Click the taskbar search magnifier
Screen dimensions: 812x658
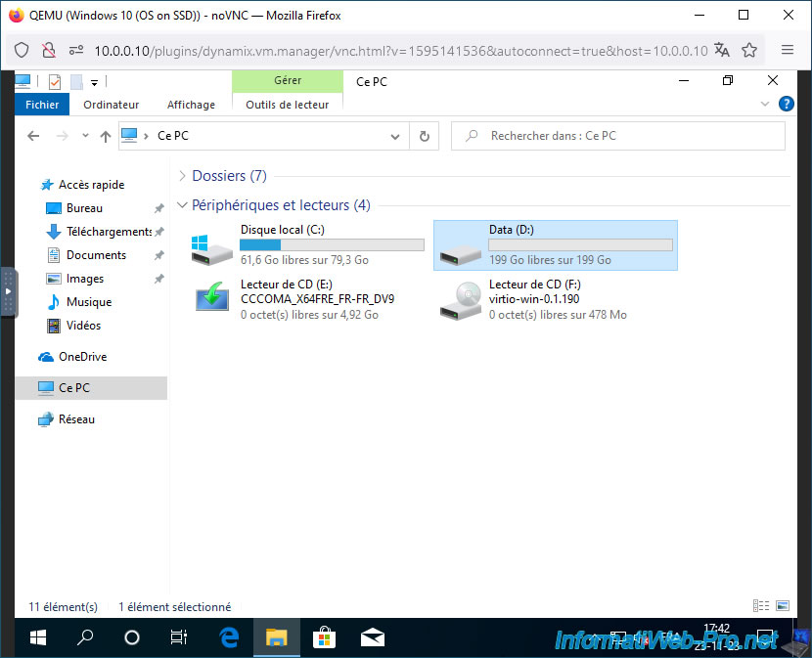click(x=85, y=637)
